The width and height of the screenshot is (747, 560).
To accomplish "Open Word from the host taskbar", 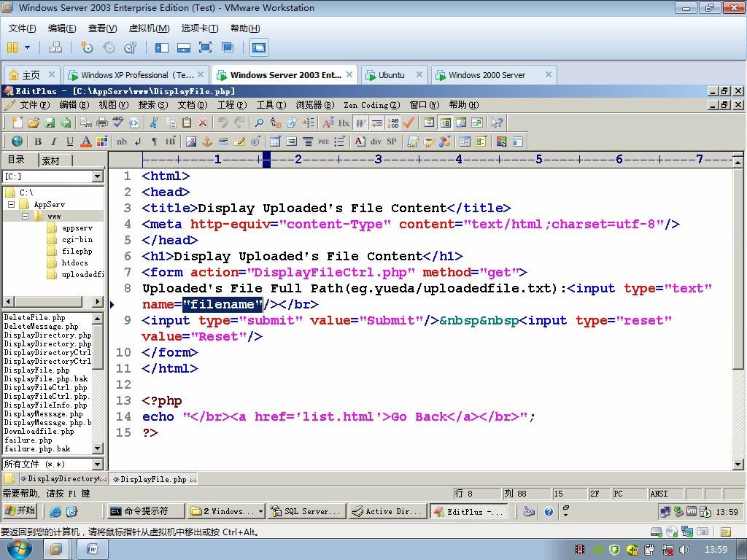I will click(93, 550).
